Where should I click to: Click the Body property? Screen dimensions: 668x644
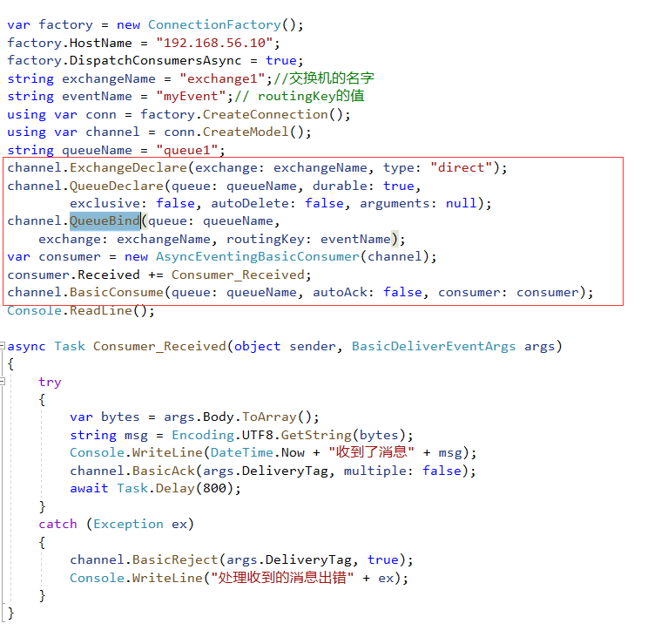coord(218,417)
